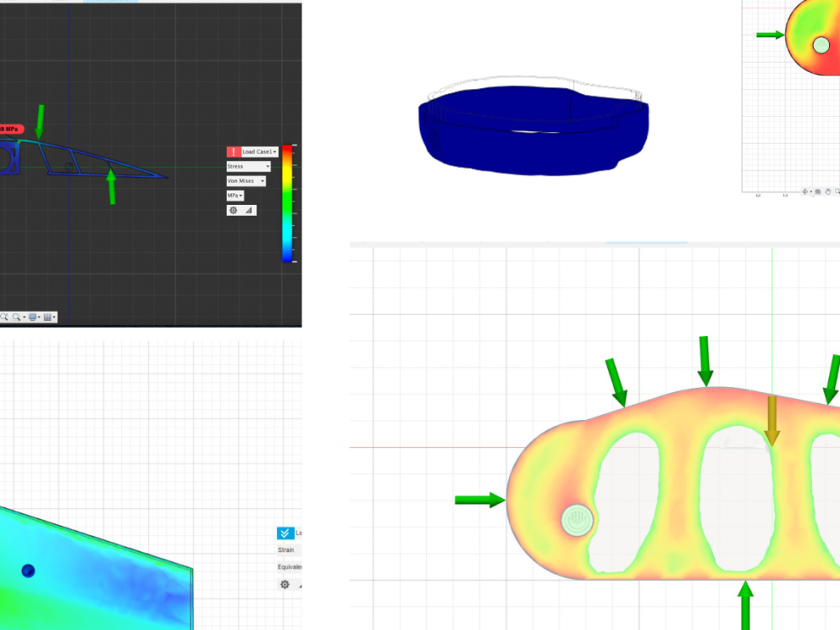Choose the Equivalent strain option
840x630 pixels.
tap(289, 566)
